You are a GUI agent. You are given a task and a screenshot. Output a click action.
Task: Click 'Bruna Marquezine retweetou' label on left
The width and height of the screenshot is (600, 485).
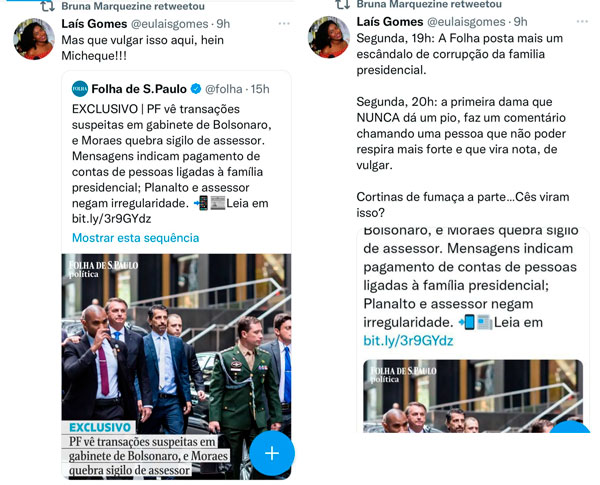click(133, 6)
